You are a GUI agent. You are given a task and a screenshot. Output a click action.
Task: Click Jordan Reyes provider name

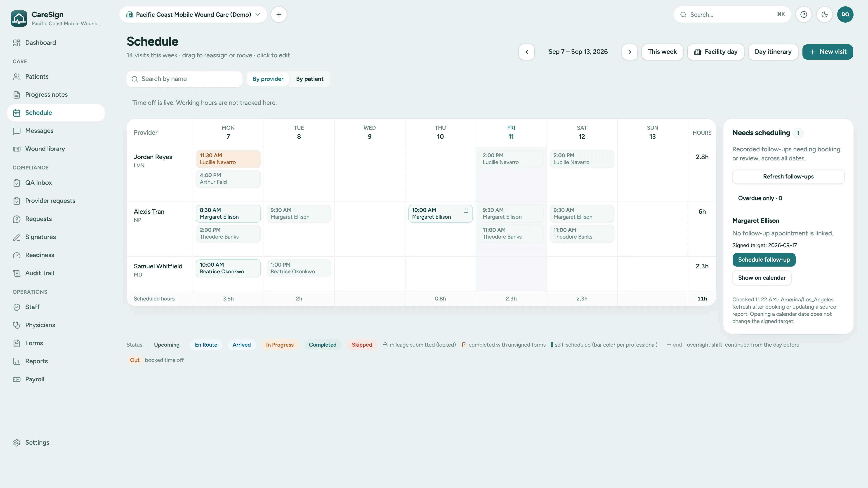pyautogui.click(x=153, y=157)
